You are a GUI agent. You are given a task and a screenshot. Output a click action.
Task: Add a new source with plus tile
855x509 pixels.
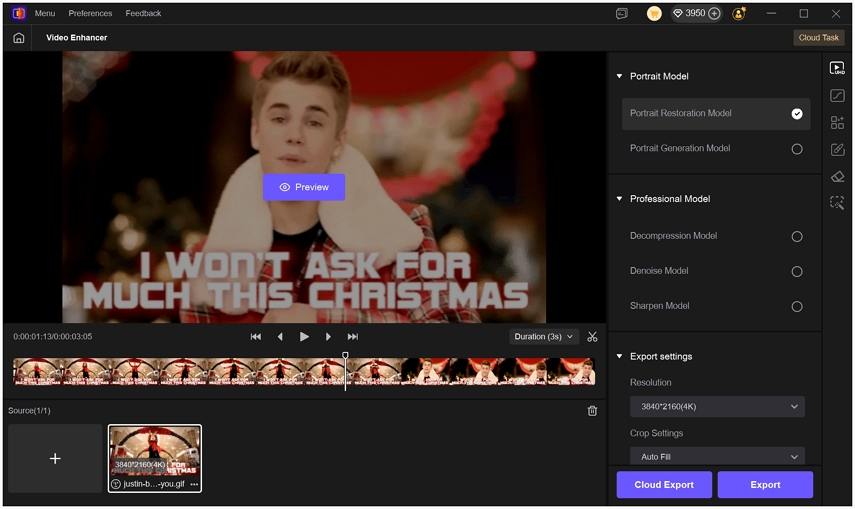(55, 458)
